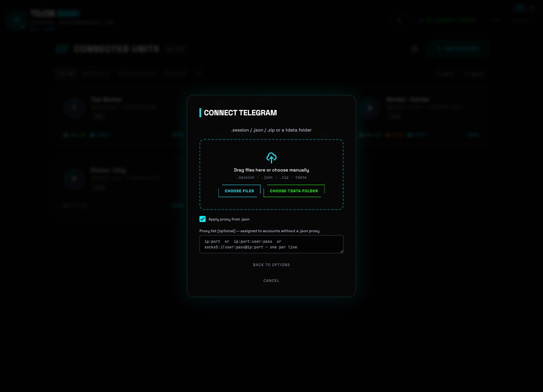Click 'Drag files here or choose manually' text
543x392 pixels.
tap(271, 170)
